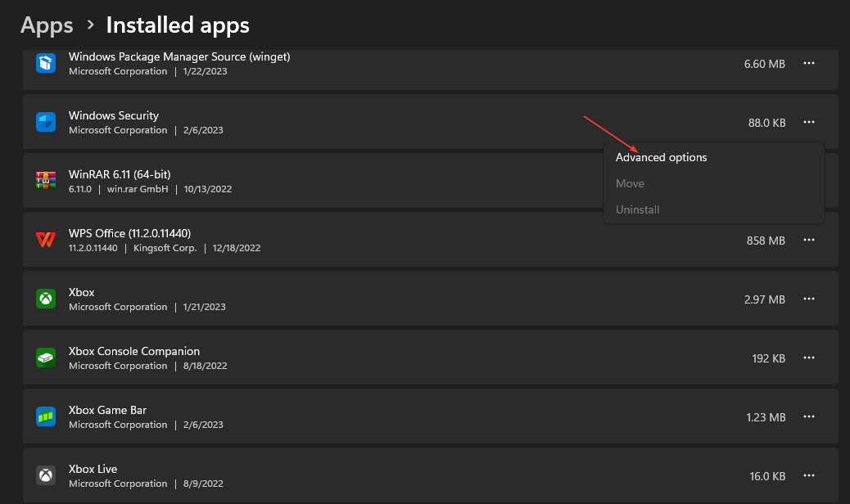Open the three-dot menu for Xbox Live
This screenshot has width=850, height=504.
[809, 476]
